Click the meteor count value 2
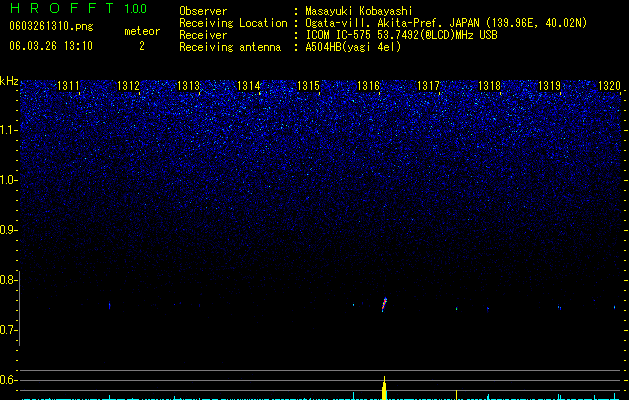 (x=142, y=46)
